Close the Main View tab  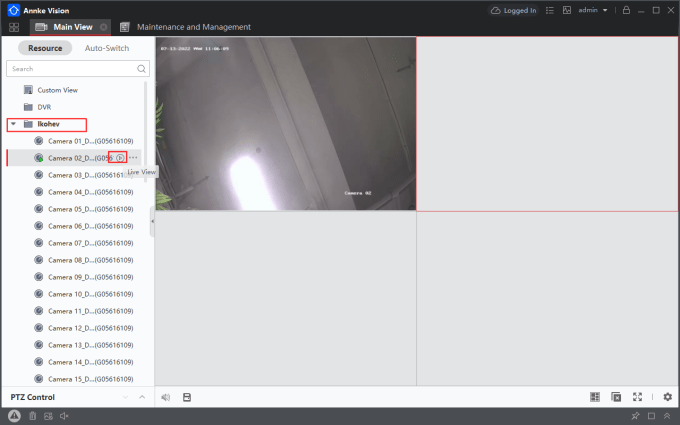pos(103,27)
